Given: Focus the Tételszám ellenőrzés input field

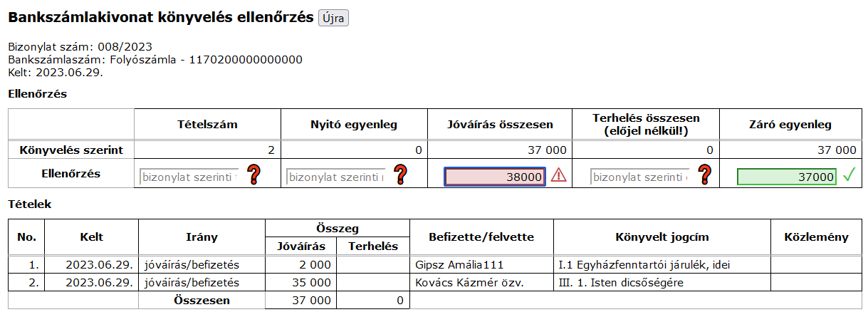Looking at the screenshot, I should (189, 177).
